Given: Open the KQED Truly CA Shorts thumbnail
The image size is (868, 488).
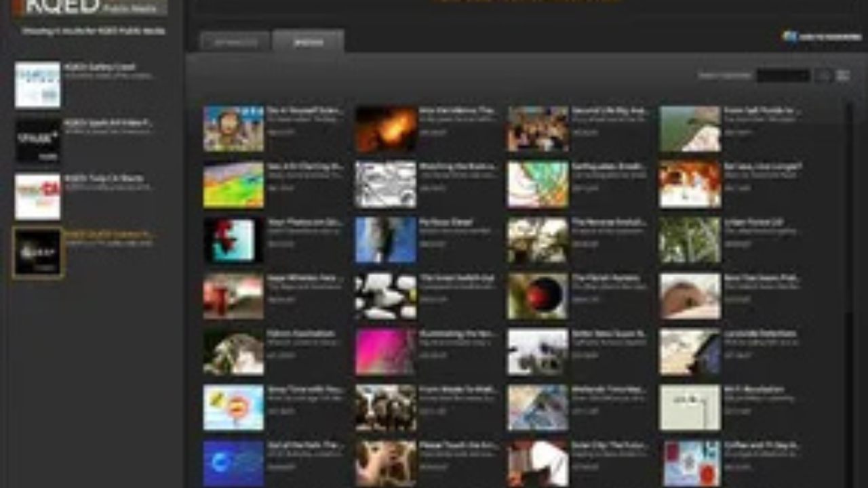Looking at the screenshot, I should [x=38, y=197].
